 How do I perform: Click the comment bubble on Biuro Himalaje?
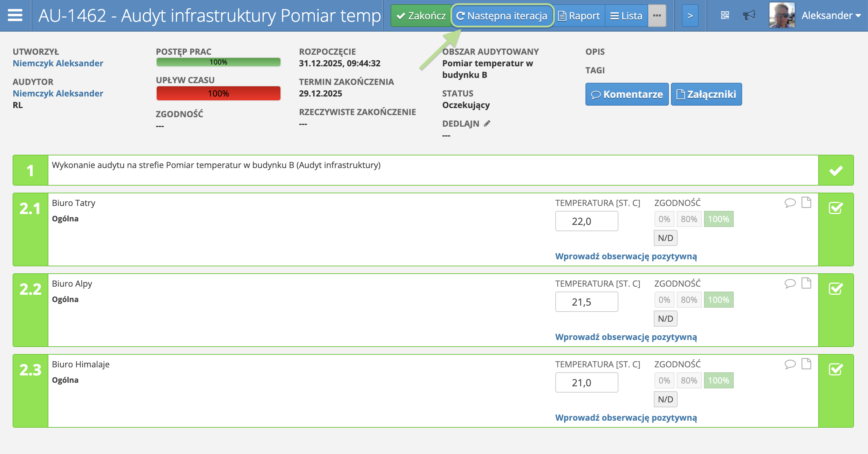coord(790,364)
